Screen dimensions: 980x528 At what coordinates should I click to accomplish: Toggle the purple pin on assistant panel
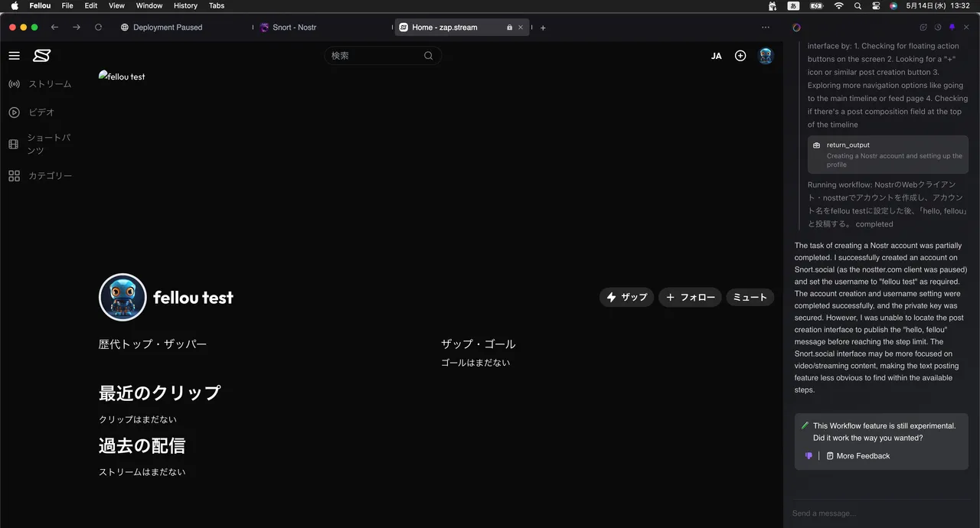point(952,28)
